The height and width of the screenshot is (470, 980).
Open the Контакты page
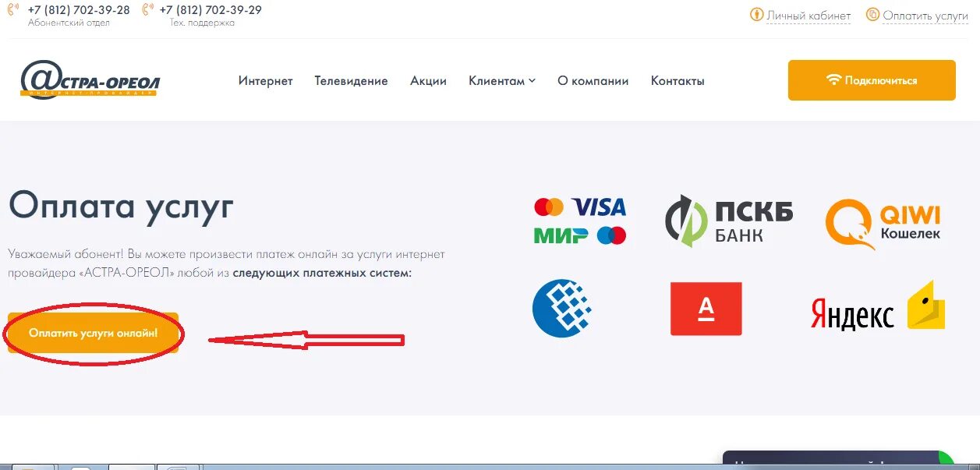coord(678,81)
